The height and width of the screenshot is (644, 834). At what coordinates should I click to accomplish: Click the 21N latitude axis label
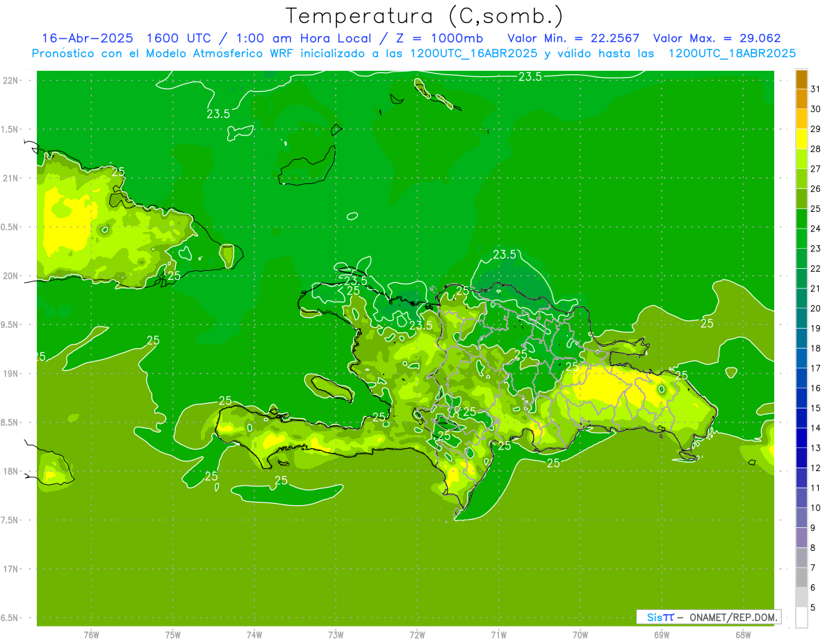(10, 178)
